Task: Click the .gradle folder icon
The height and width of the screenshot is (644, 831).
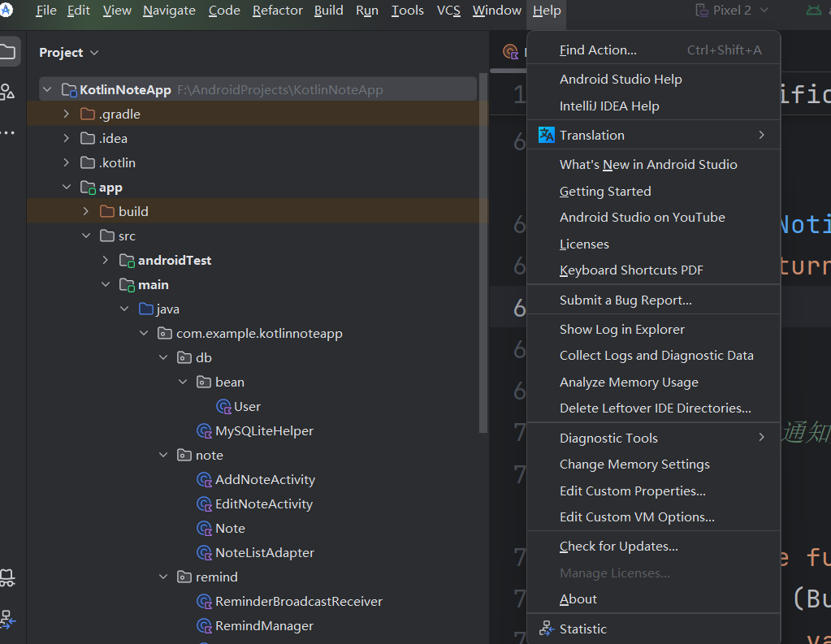Action: 88,114
